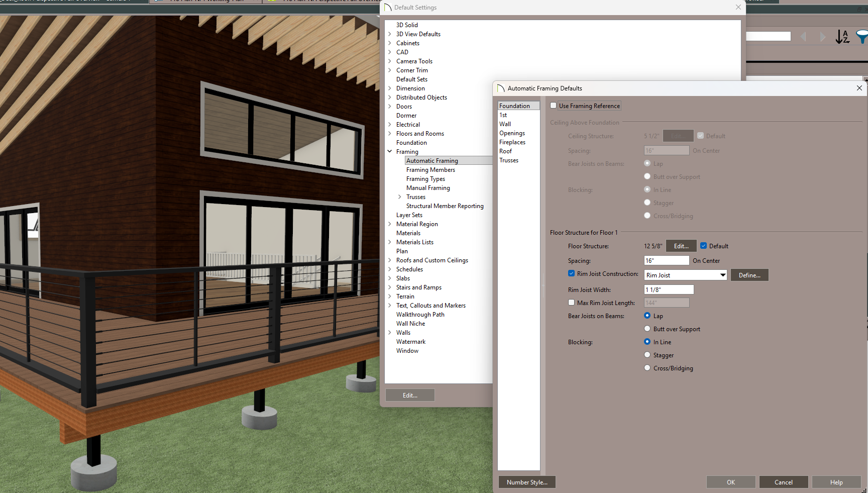Open the Rim Joist construction dropdown
The height and width of the screenshot is (493, 868).
pos(722,275)
